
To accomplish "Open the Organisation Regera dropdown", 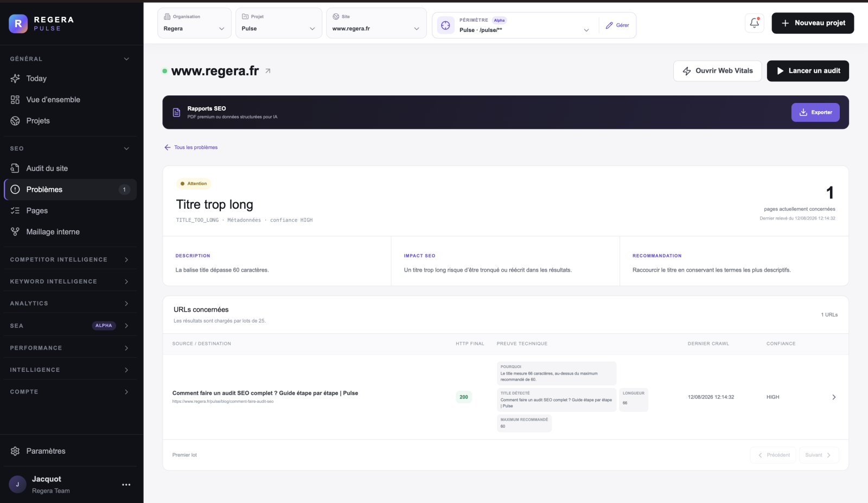I will [194, 23].
